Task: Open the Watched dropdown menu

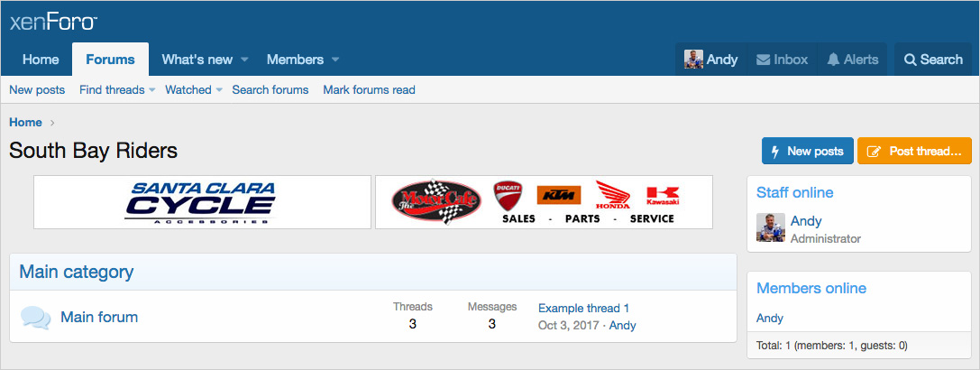Action: (194, 90)
